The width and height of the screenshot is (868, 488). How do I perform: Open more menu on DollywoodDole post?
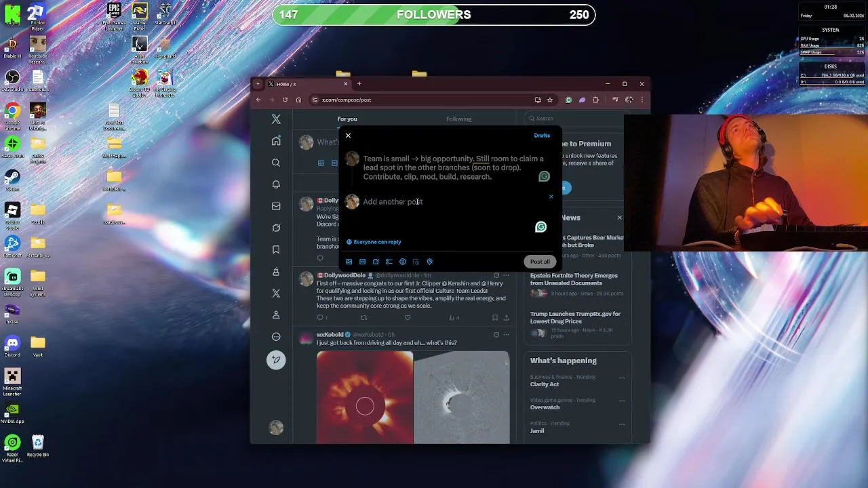click(x=506, y=275)
